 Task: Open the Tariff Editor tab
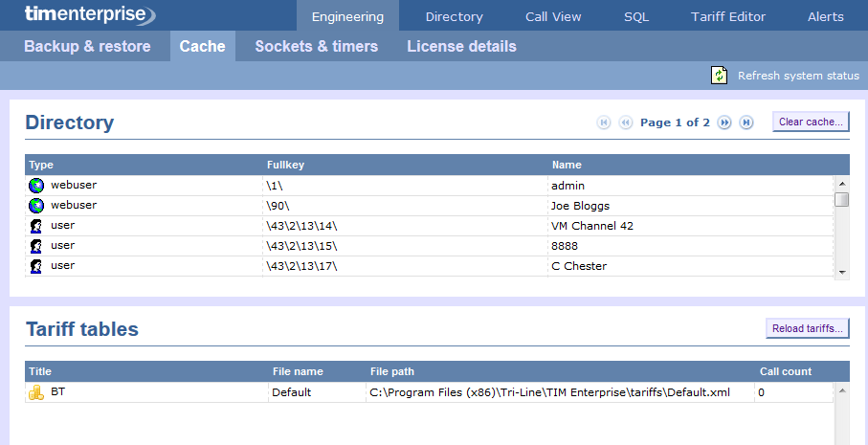coord(727,16)
